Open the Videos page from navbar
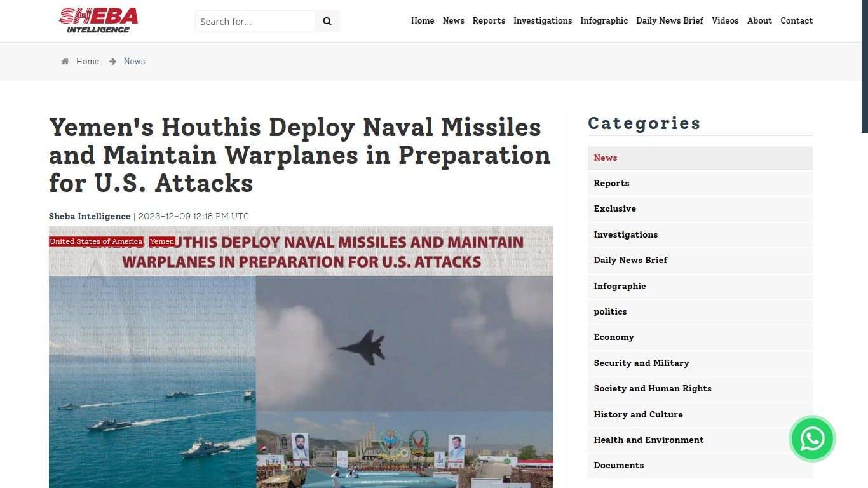 click(724, 21)
